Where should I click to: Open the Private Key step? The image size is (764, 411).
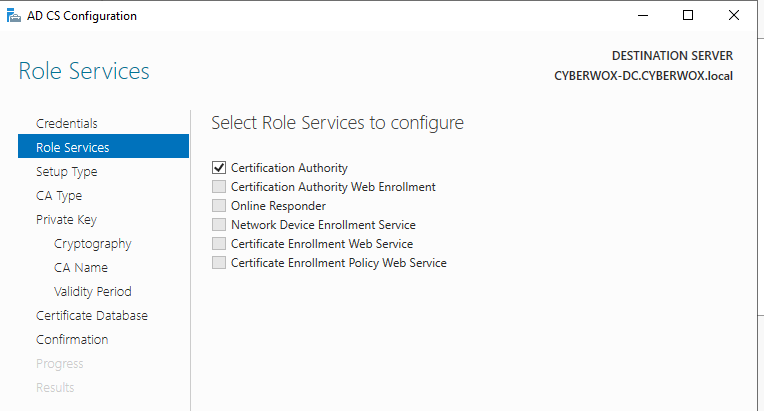tap(66, 220)
